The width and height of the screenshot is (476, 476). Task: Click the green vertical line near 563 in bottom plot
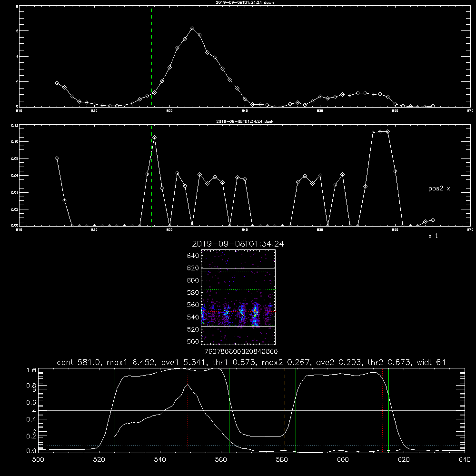tap(229, 410)
